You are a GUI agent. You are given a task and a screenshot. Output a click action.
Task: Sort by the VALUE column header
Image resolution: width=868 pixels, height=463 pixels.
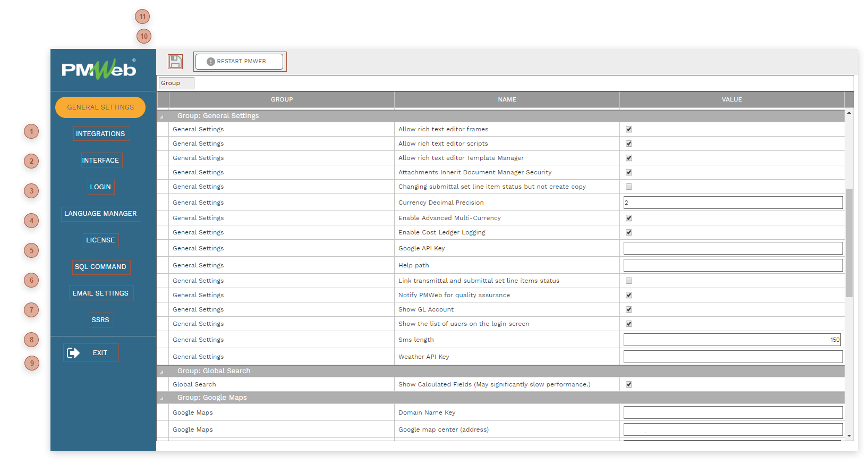point(731,99)
